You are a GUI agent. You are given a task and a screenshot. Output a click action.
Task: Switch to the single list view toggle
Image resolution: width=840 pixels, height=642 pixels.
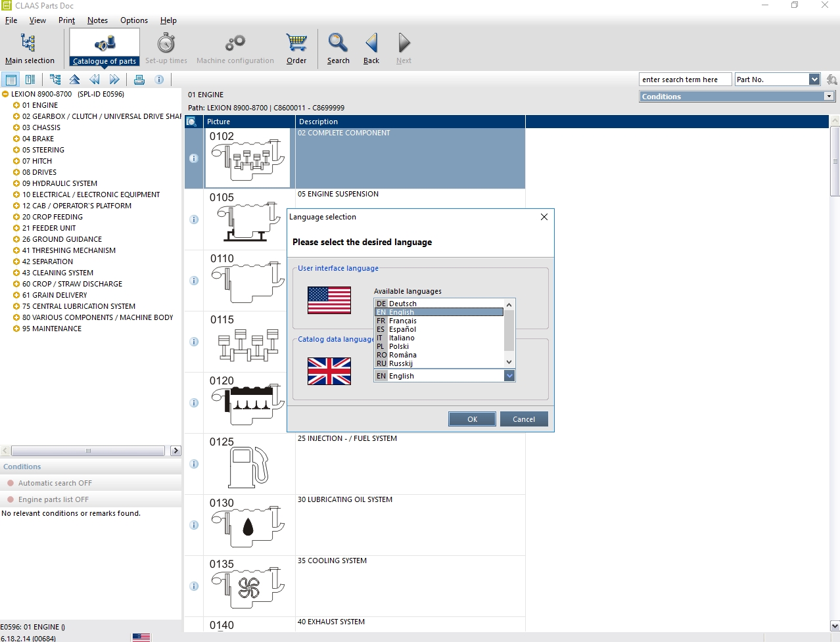(x=11, y=80)
